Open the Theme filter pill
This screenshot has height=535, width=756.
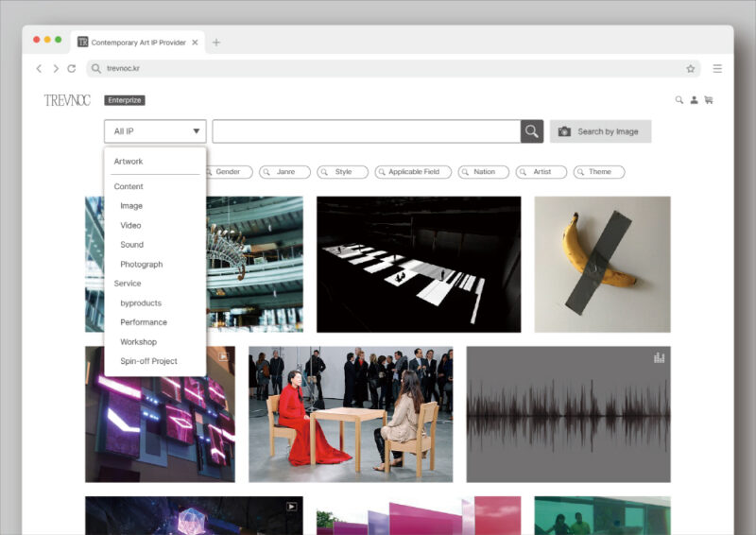pos(599,172)
